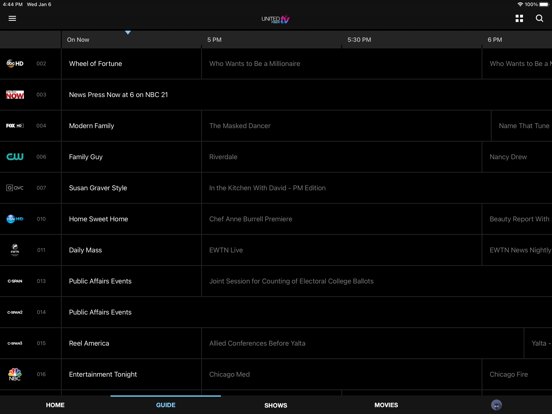Image resolution: width=552 pixels, height=414 pixels.
Task: Select the HSN HD channel logo
Action: (15, 219)
